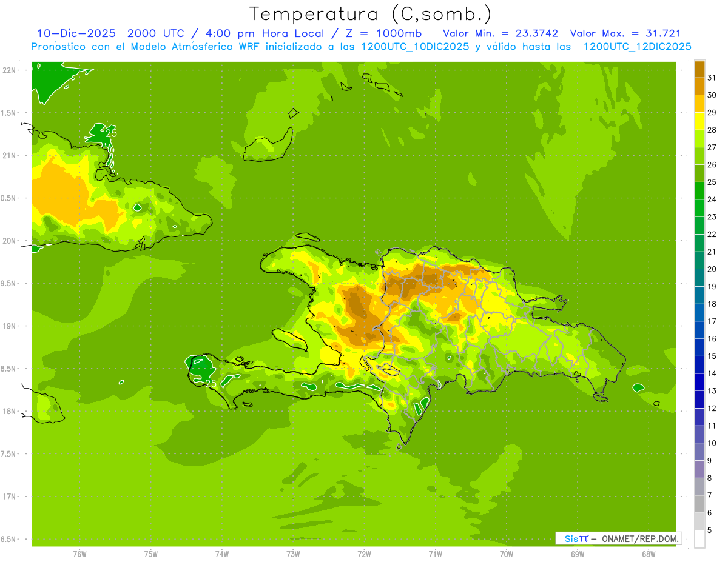Click the '69W' longitude axis label
This screenshot has height=562, width=728.
(577, 554)
